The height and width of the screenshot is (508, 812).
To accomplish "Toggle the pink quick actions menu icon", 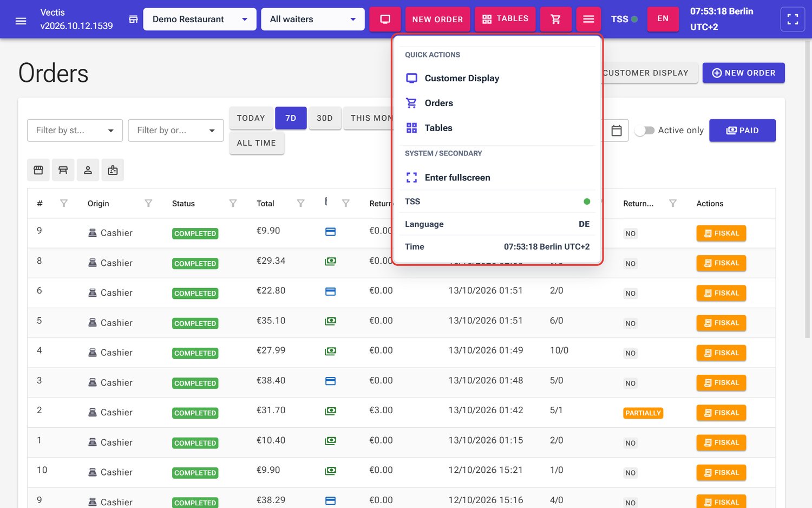I will point(588,19).
